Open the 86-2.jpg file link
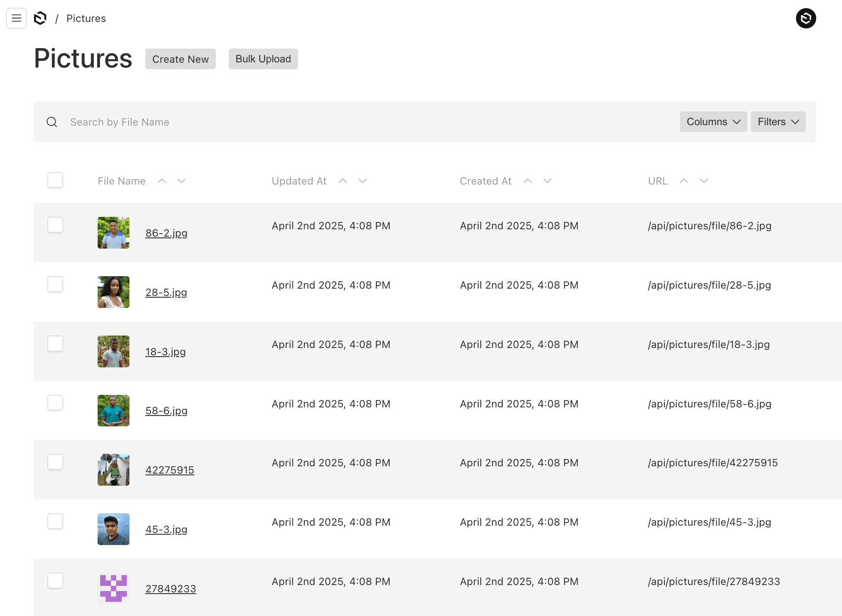The width and height of the screenshot is (842, 616). point(166,233)
